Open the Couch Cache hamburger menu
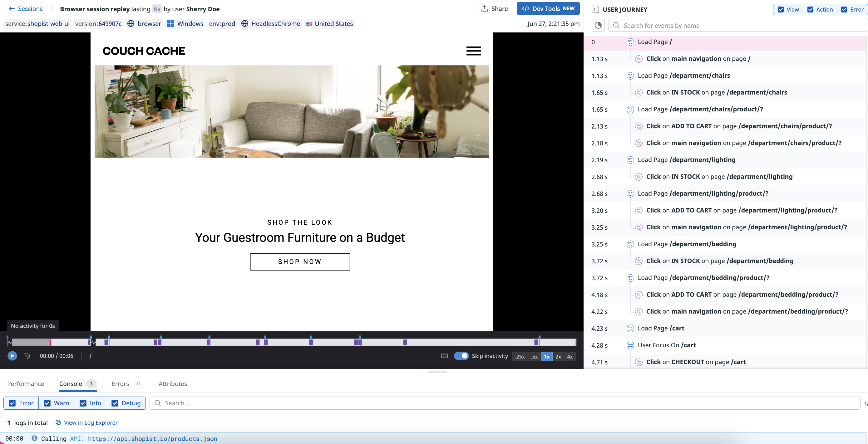The height and width of the screenshot is (444, 868). pos(473,51)
